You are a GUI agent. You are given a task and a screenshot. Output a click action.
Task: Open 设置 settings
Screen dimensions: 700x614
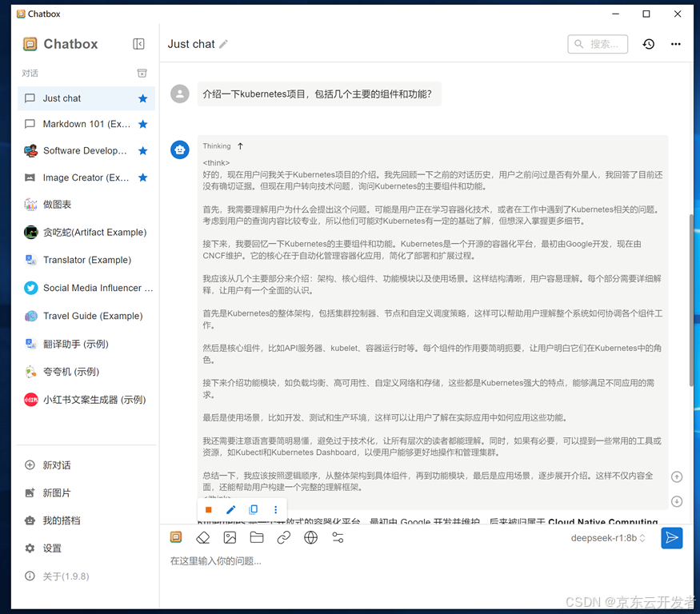pyautogui.click(x=86, y=548)
